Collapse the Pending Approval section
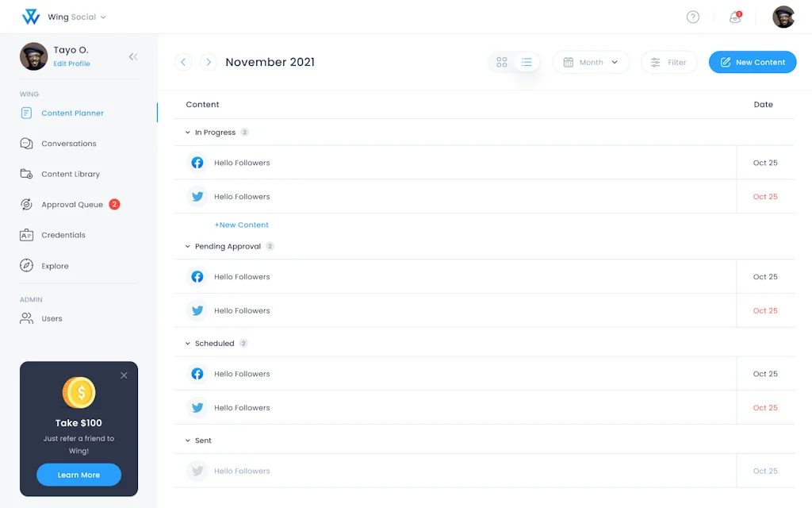812x508 pixels. click(x=187, y=246)
